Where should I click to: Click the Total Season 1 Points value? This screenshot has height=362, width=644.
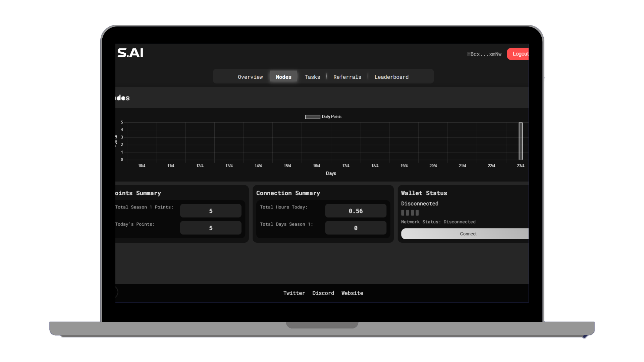click(211, 211)
